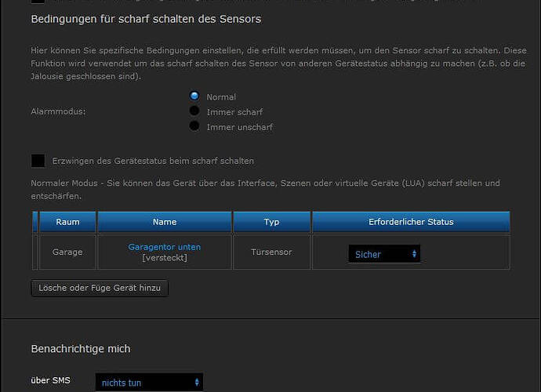Enable "Erzwingen des Gerätestatus" checkbox
The image size is (541, 392).
pyautogui.click(x=38, y=161)
